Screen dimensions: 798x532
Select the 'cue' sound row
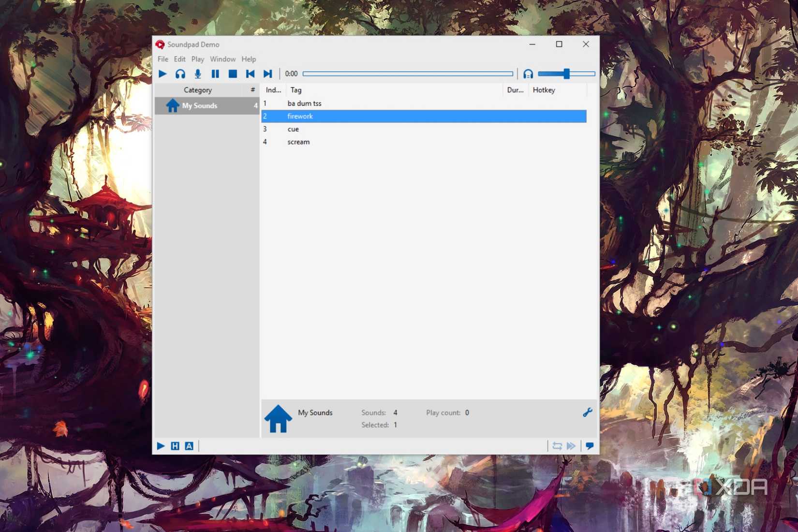(424, 129)
